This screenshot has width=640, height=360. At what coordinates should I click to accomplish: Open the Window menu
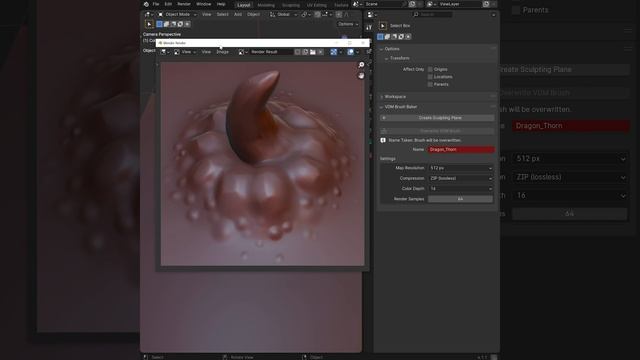coord(203,4)
